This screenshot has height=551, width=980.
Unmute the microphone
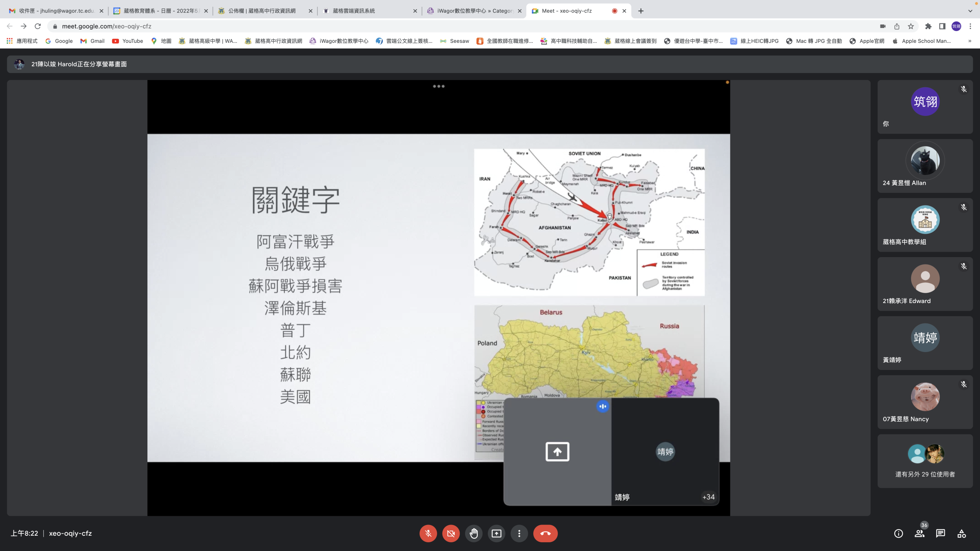tap(428, 533)
